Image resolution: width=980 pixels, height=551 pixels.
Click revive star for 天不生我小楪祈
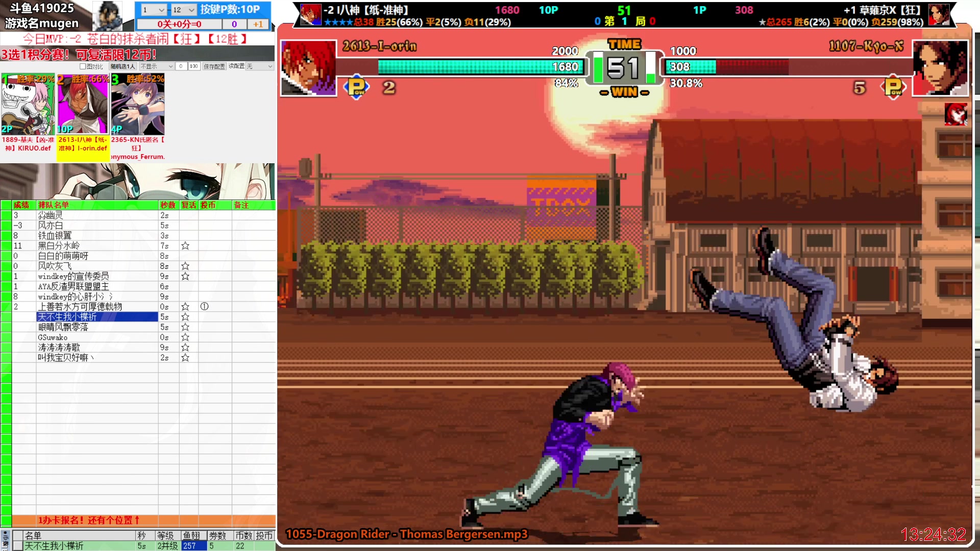[185, 317]
